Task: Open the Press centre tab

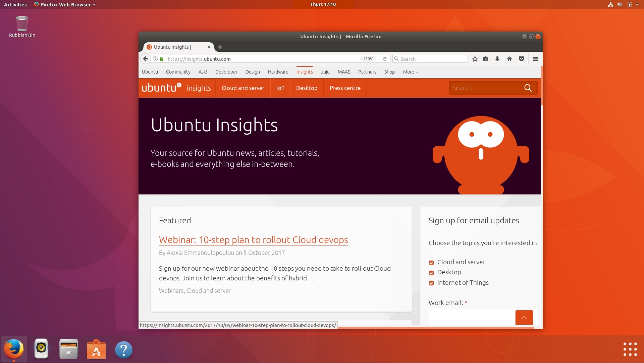Action: [x=345, y=88]
